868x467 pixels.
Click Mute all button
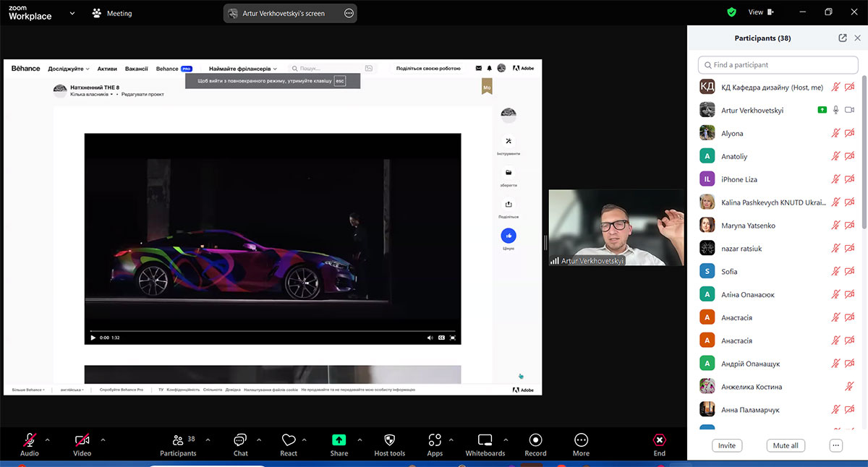(x=786, y=445)
